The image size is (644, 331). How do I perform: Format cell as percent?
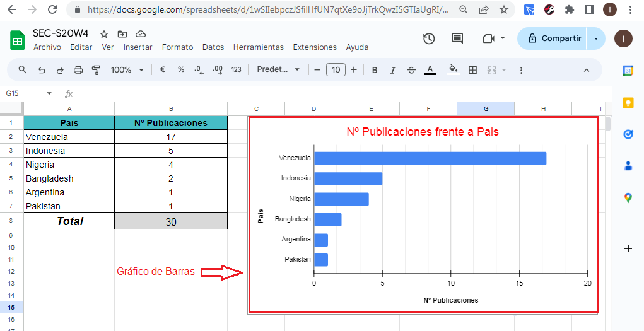click(x=181, y=70)
